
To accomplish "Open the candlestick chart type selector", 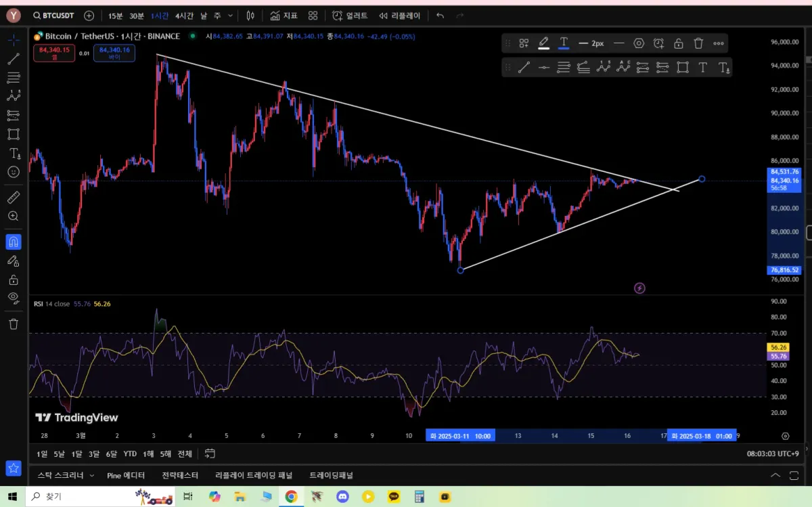I will tap(251, 16).
